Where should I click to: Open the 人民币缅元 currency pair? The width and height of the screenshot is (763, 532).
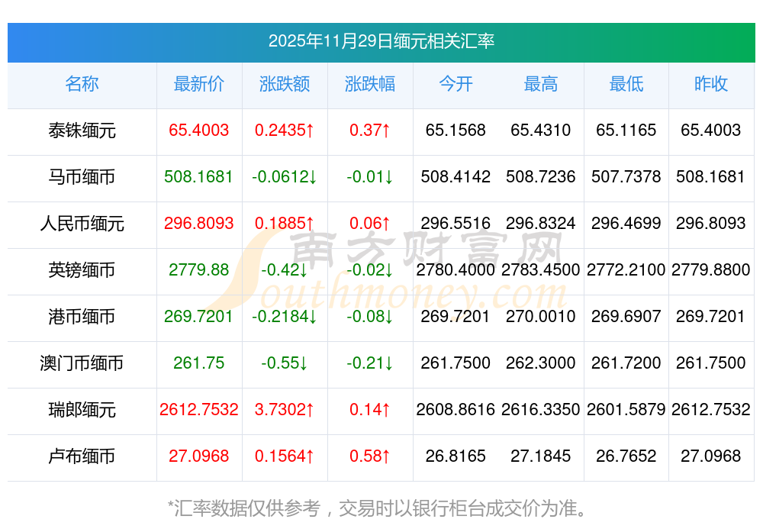point(82,224)
